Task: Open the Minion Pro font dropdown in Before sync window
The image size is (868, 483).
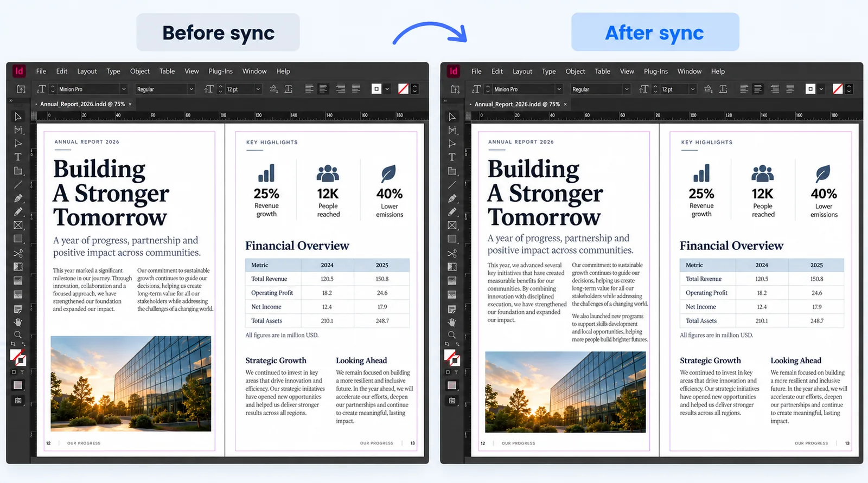Action: coord(92,89)
